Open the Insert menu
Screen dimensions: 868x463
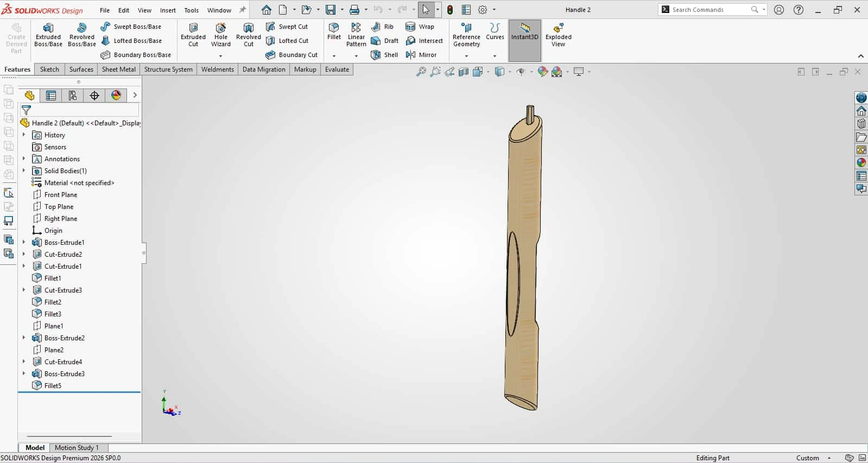(168, 10)
